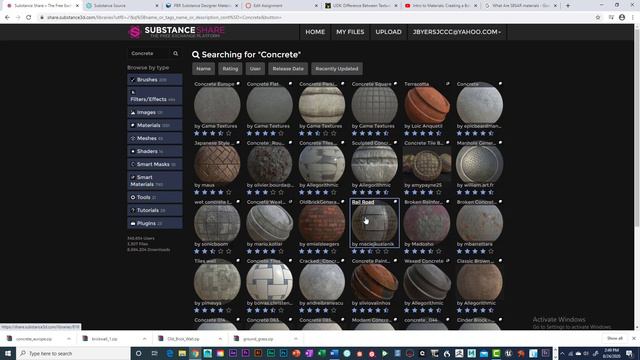Open the Chrome profile icon
Viewport: 640px width, 360px height.
point(622,18)
